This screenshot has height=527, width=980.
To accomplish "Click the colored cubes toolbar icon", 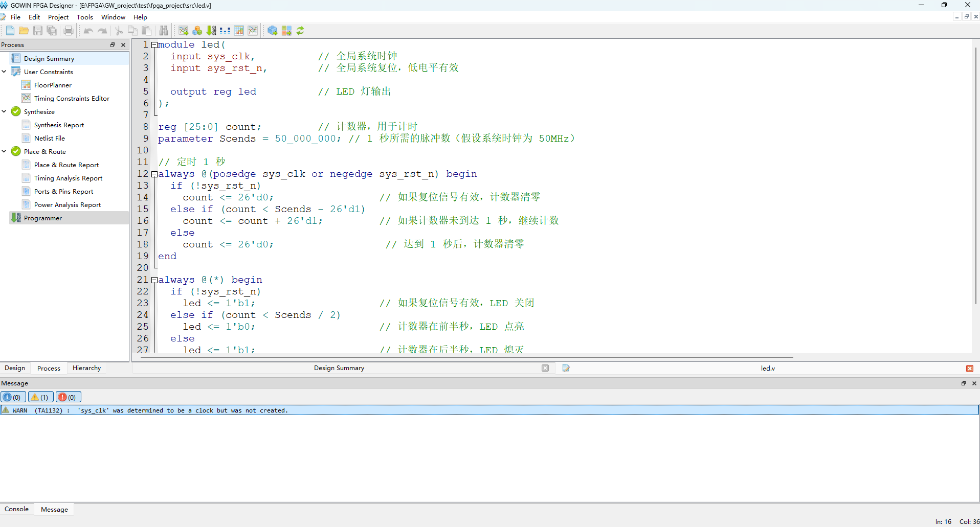I will [x=197, y=31].
